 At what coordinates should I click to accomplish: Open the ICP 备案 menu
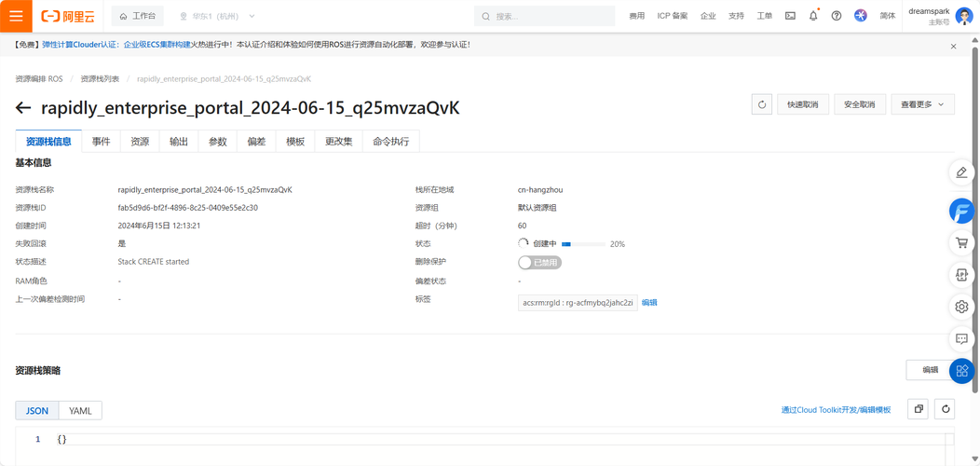tap(673, 16)
